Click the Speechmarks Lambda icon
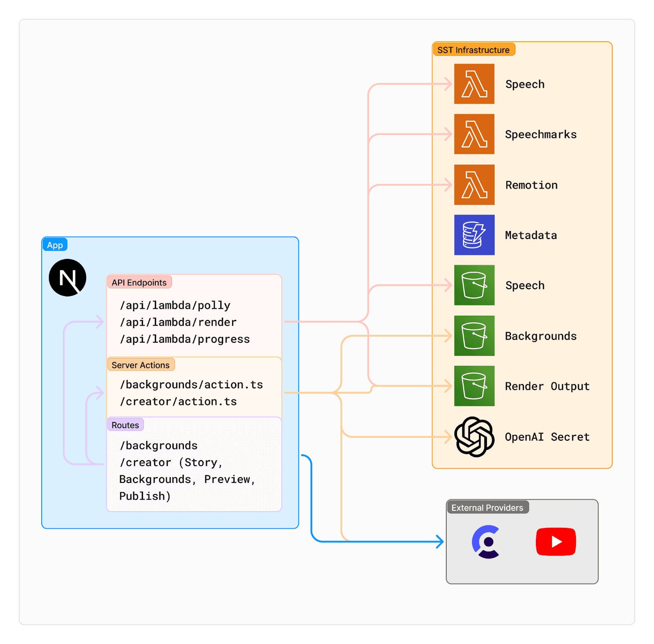 tap(474, 135)
